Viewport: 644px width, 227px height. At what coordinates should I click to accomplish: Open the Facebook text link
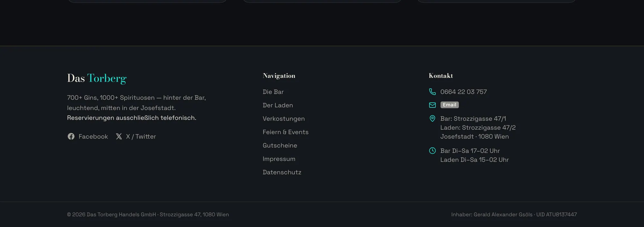pos(93,137)
